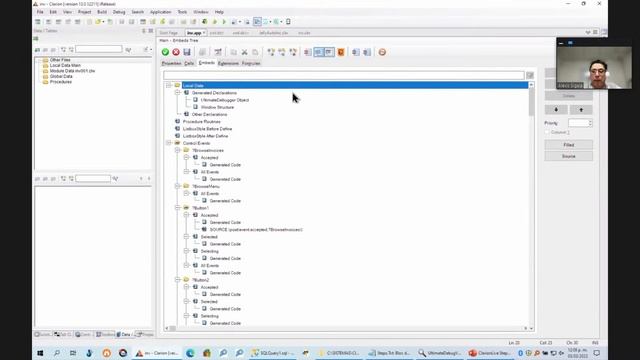Collapse the ?Button2 node

177,280
